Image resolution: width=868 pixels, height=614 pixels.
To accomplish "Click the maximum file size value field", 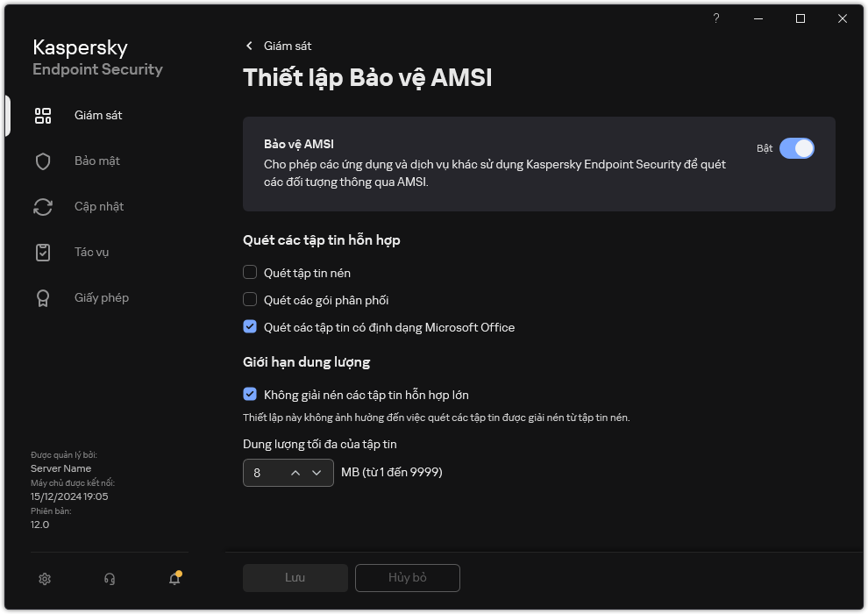I will pos(263,473).
